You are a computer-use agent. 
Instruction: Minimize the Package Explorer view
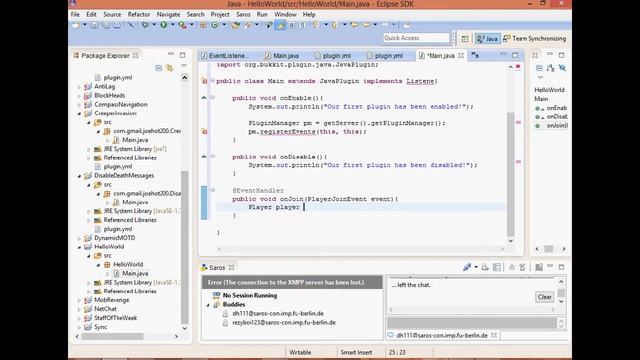pos(171,54)
